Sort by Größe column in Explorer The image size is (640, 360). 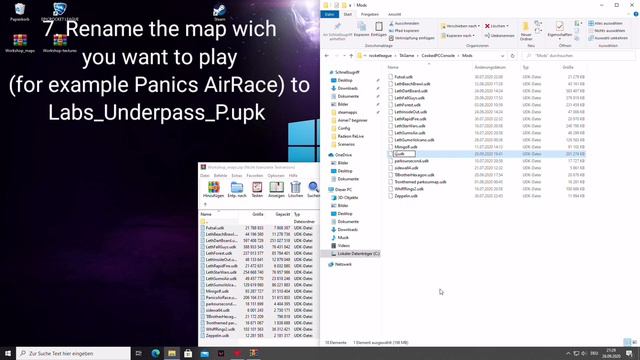pos(568,67)
